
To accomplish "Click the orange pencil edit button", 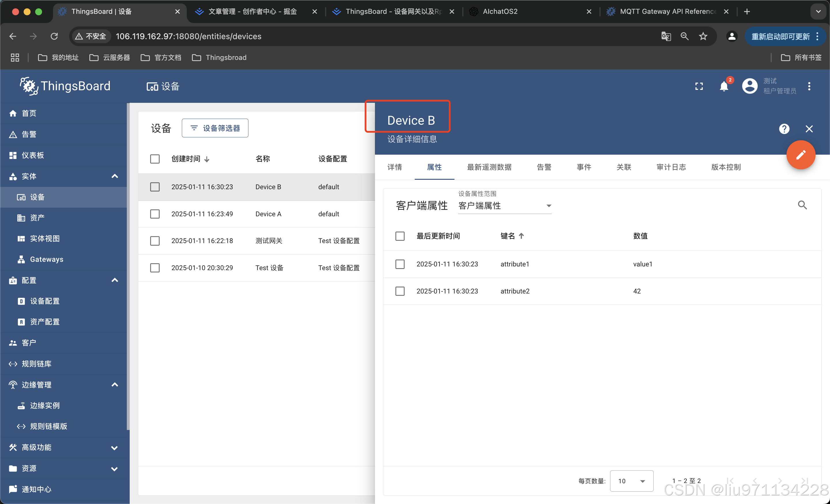I will tap(800, 155).
